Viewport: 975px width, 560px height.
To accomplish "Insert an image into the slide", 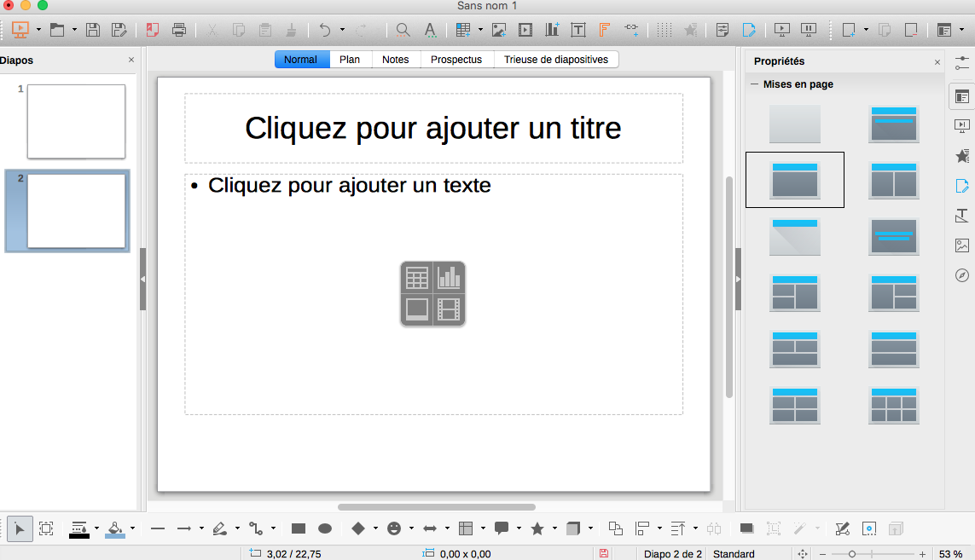I will [x=499, y=29].
